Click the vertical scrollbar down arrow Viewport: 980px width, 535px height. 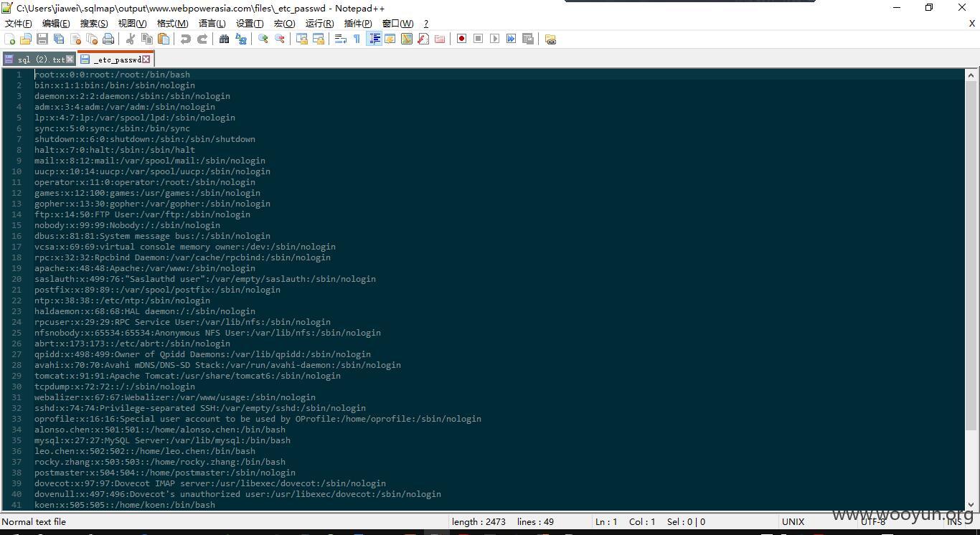971,504
